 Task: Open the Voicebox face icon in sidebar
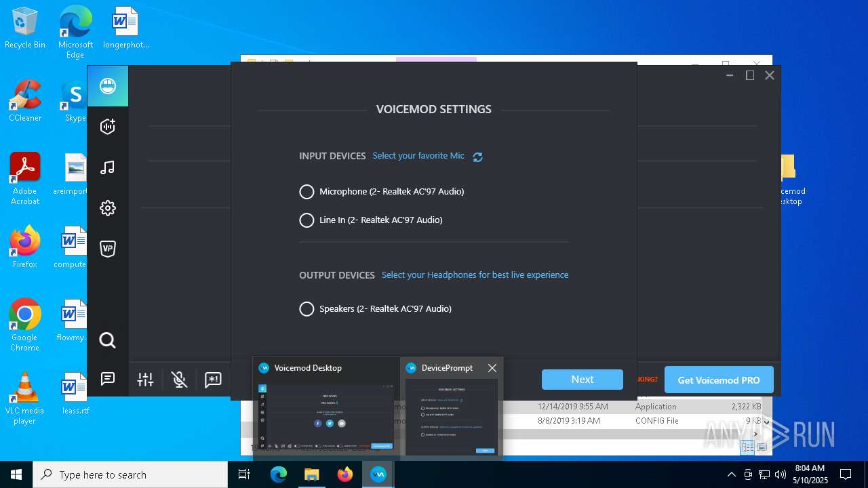108,86
